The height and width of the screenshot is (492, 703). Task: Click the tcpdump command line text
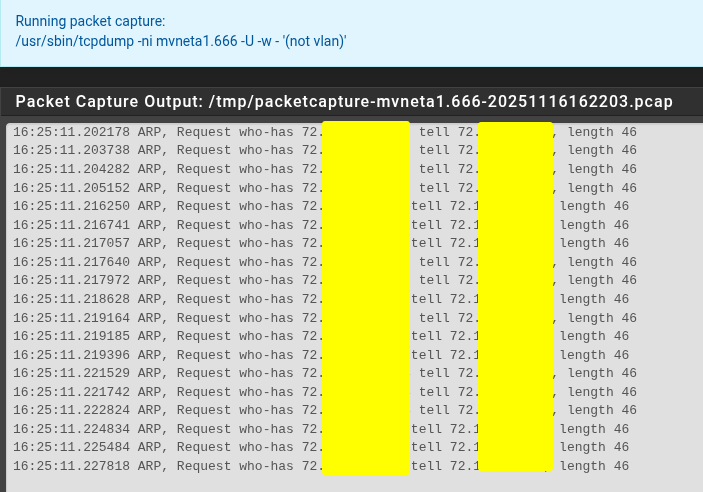pyautogui.click(x=181, y=41)
